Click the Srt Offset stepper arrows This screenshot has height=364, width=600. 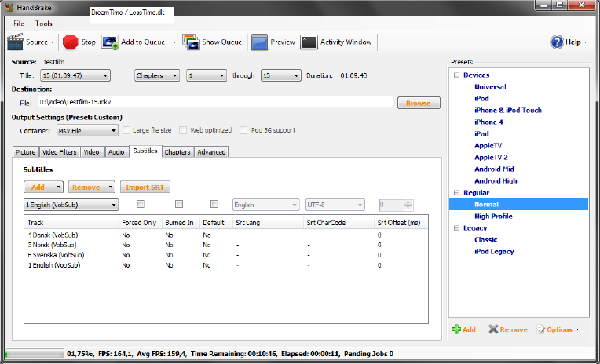point(408,205)
